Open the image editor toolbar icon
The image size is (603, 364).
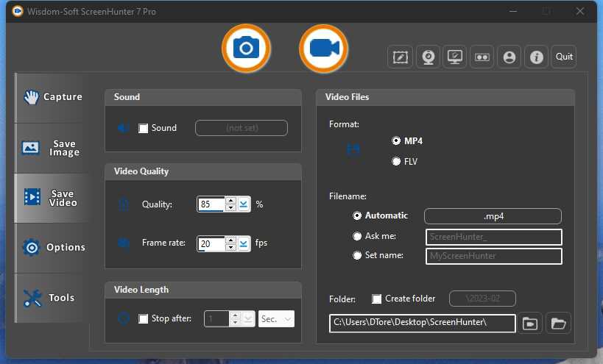pos(400,57)
